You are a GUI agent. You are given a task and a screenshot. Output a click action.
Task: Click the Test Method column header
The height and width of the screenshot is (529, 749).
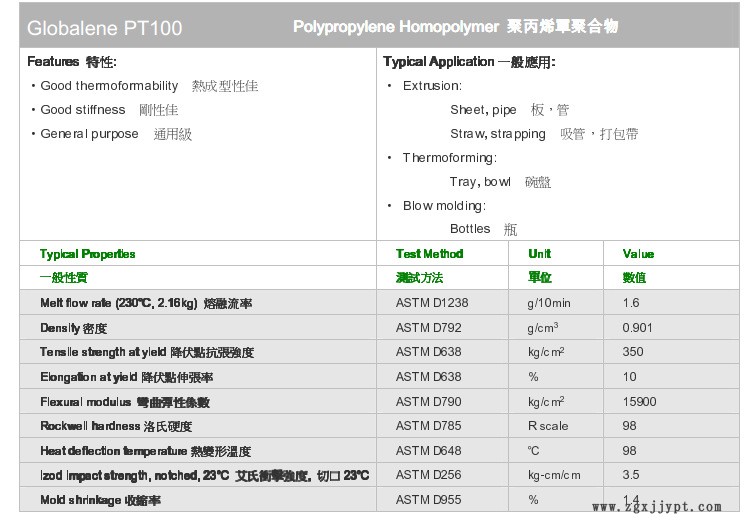(x=429, y=254)
